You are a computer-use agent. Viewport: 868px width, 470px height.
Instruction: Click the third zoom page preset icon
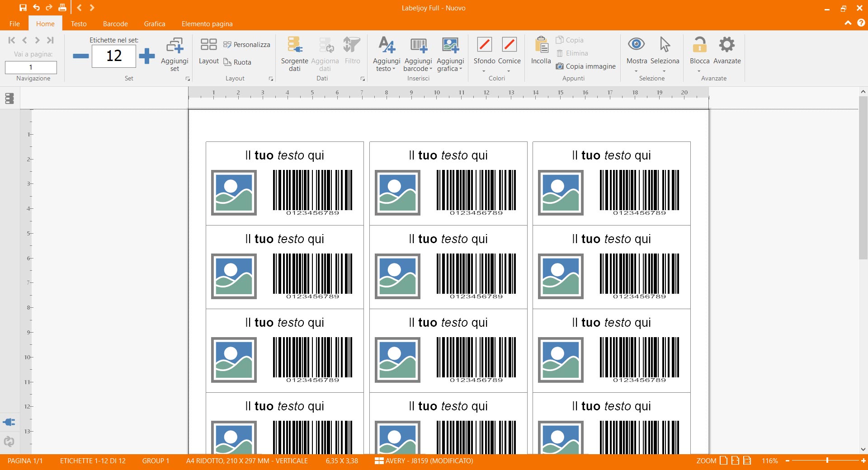click(747, 461)
